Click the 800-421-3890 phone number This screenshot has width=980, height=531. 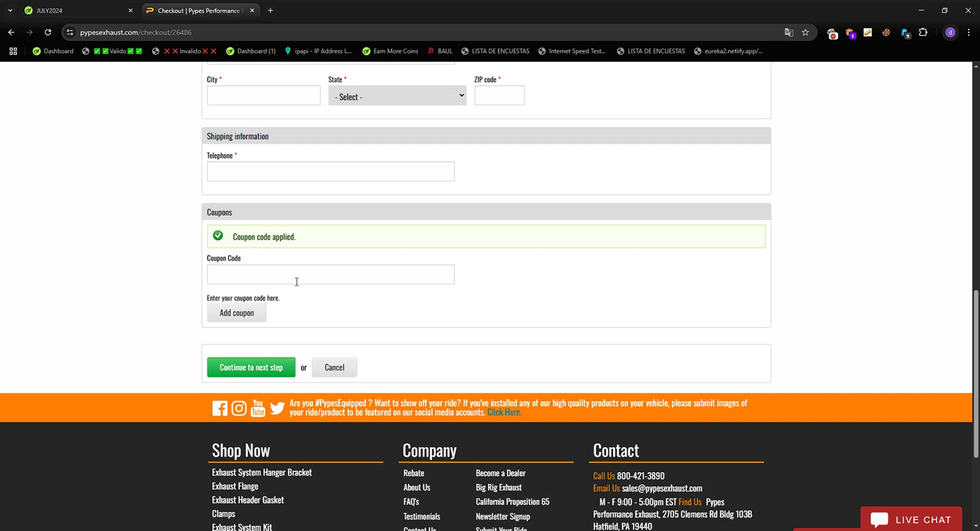point(640,475)
